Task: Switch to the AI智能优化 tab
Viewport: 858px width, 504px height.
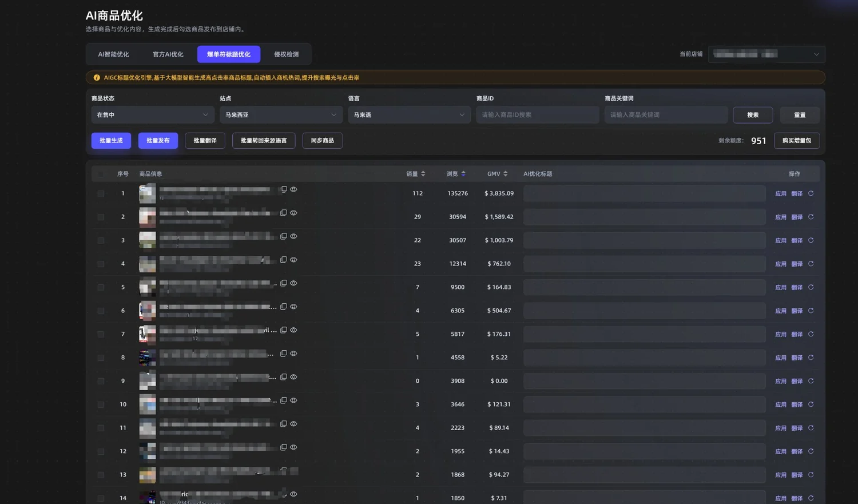Action: (x=113, y=54)
